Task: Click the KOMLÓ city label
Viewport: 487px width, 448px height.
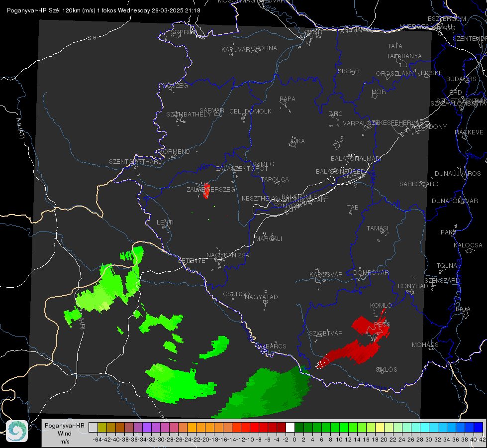Action: 381,306
